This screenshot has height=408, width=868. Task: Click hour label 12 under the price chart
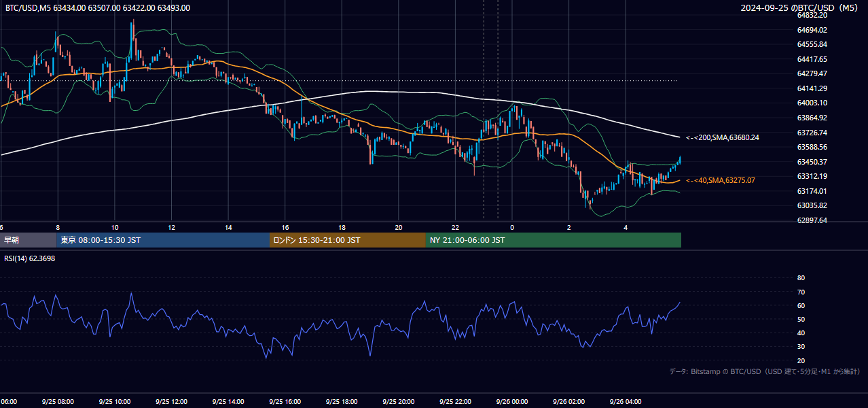[171, 228]
